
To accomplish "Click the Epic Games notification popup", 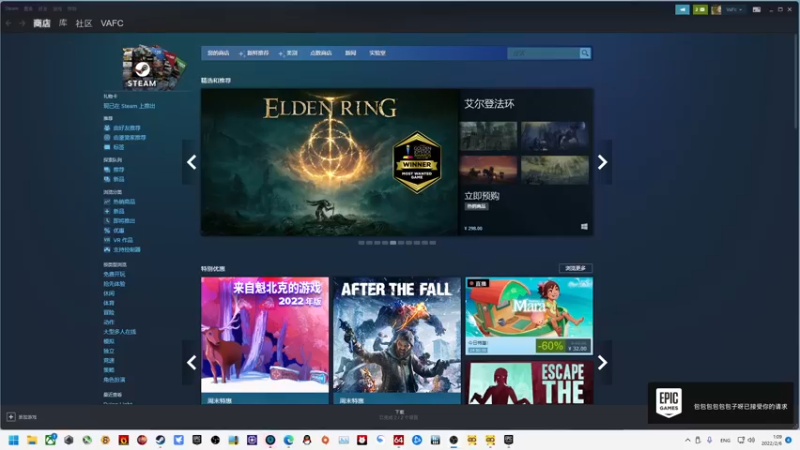I will pos(721,403).
